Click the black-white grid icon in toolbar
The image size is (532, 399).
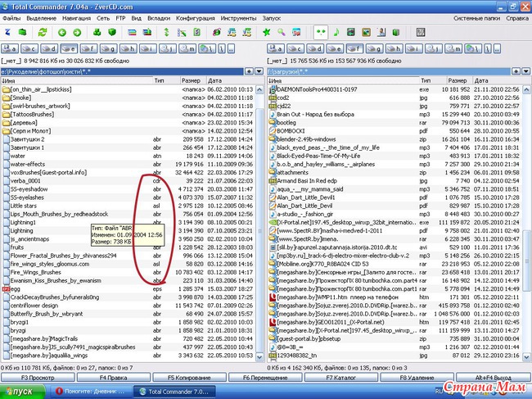pos(421,32)
